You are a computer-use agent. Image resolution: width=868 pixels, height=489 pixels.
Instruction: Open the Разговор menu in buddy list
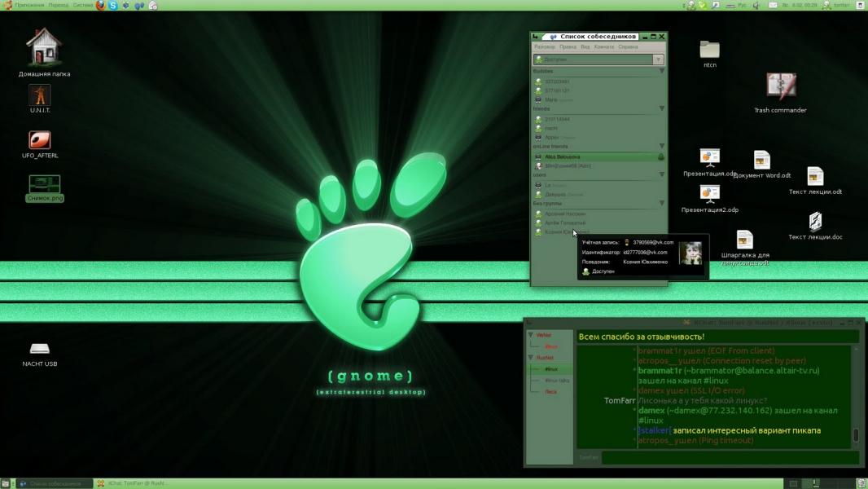click(544, 47)
